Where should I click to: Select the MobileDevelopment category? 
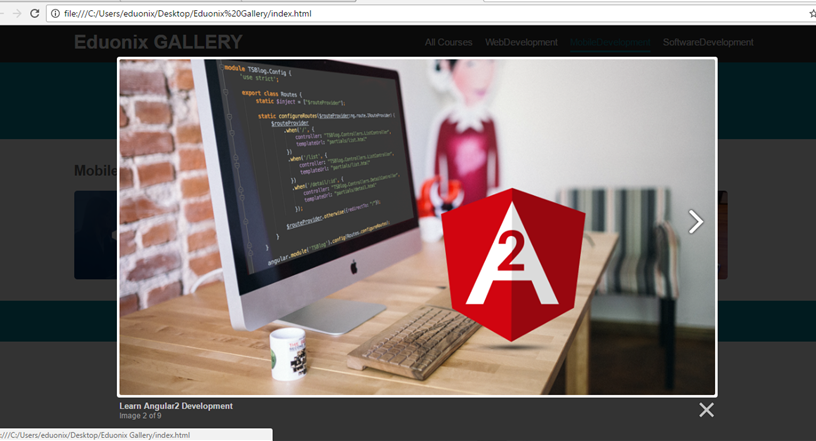coord(610,42)
